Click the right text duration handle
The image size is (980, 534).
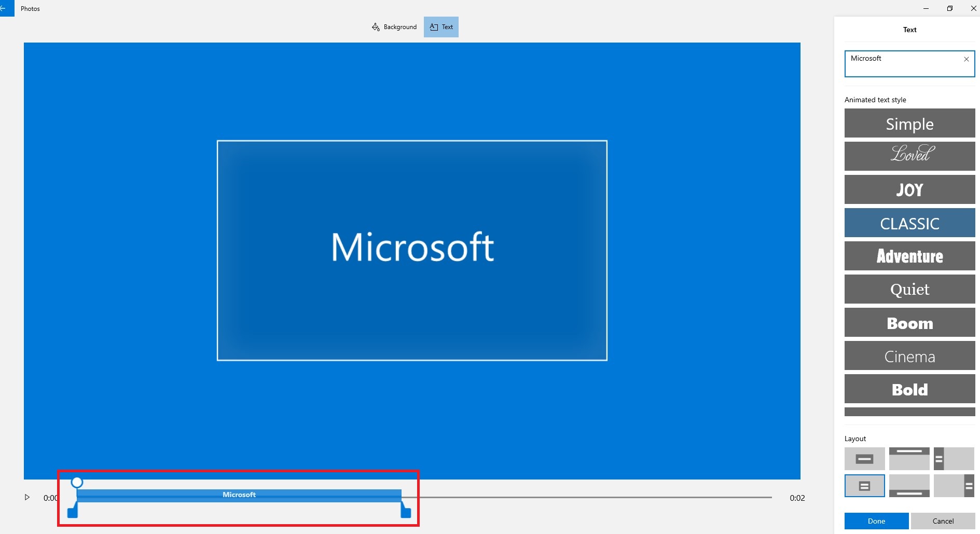click(x=406, y=511)
